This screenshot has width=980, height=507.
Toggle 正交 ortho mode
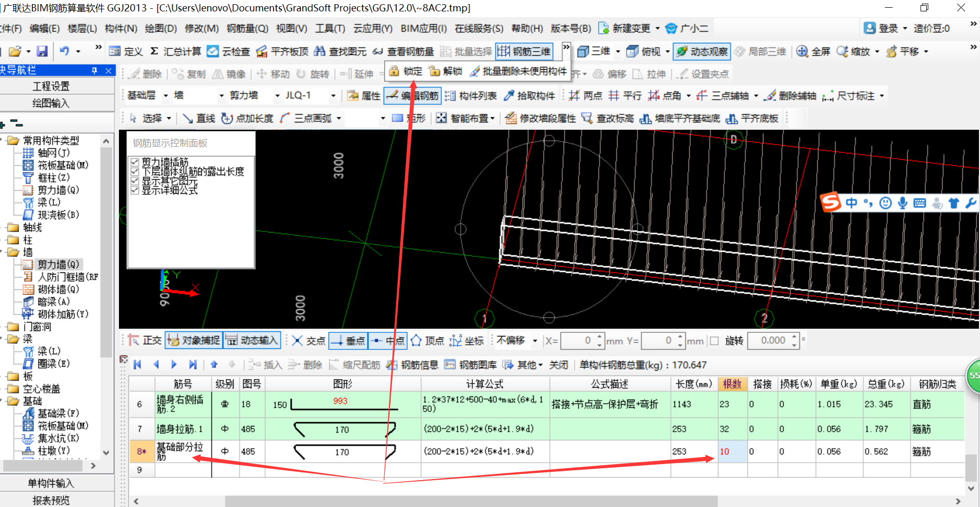coord(145,340)
